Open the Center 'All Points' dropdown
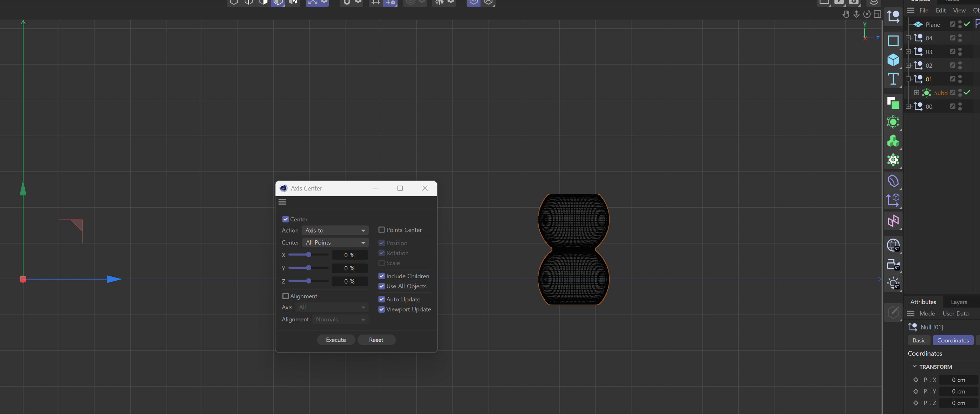This screenshot has width=980, height=414. [335, 242]
